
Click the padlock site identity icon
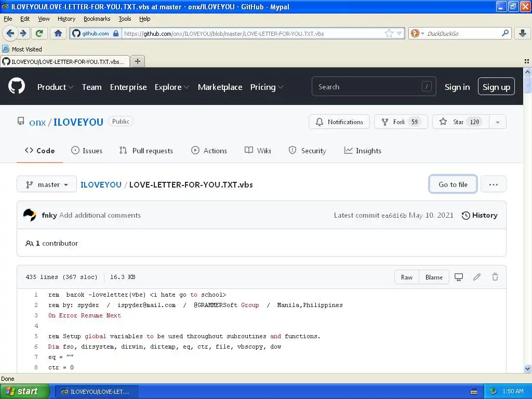click(116, 33)
